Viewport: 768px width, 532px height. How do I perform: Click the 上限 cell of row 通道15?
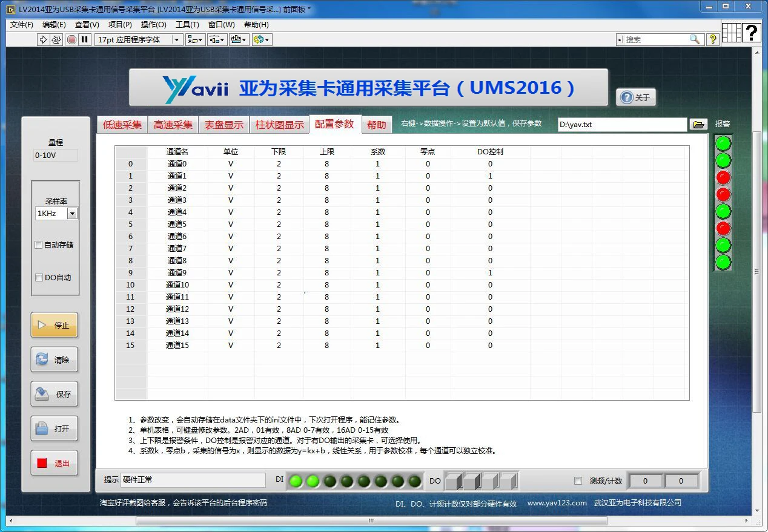[x=326, y=346]
